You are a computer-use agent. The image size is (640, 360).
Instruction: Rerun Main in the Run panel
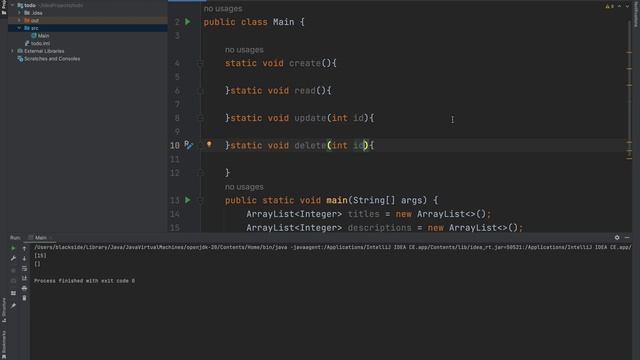pyautogui.click(x=13, y=248)
